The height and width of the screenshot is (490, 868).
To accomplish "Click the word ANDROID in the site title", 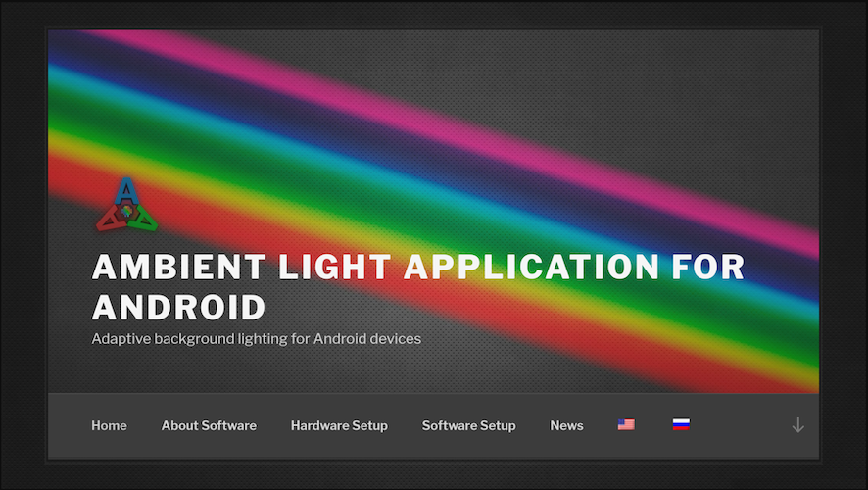I will pos(179,308).
